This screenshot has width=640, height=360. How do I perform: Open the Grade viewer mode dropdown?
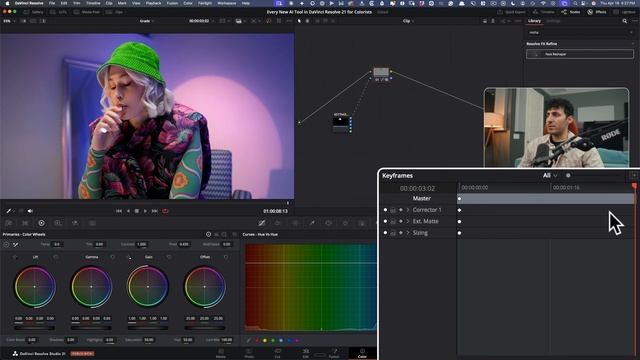(x=146, y=21)
